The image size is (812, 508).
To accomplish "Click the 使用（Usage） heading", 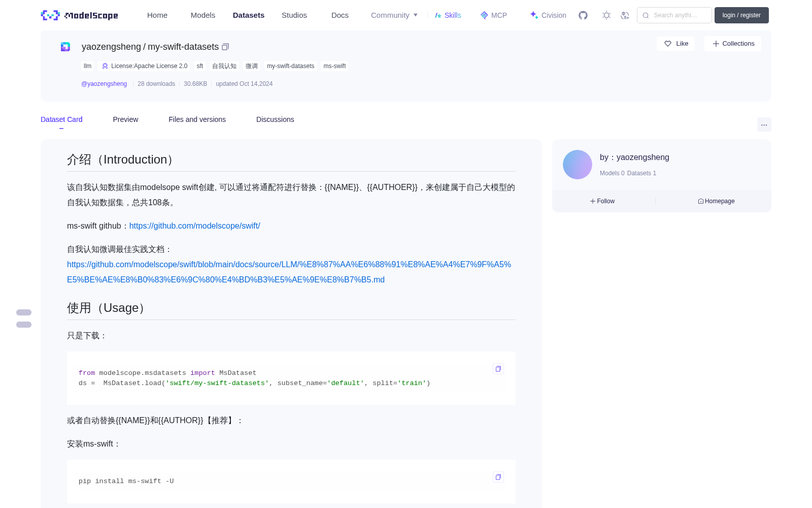I will (x=108, y=308).
